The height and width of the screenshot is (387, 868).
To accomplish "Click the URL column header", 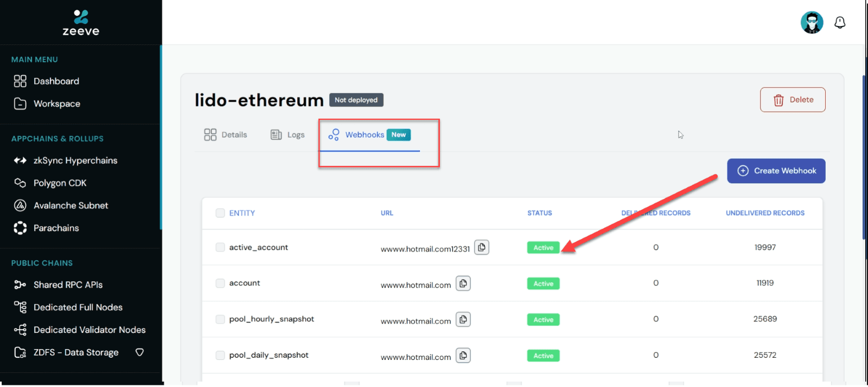I will tap(387, 213).
